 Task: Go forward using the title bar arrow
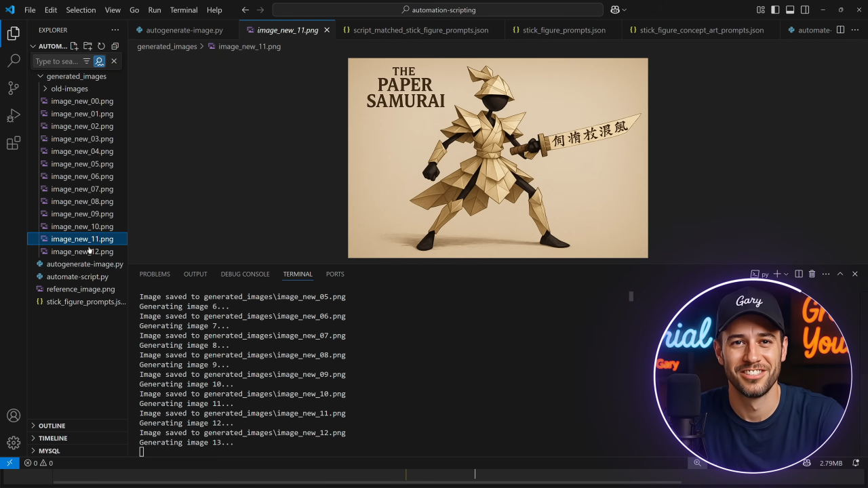[x=260, y=10]
